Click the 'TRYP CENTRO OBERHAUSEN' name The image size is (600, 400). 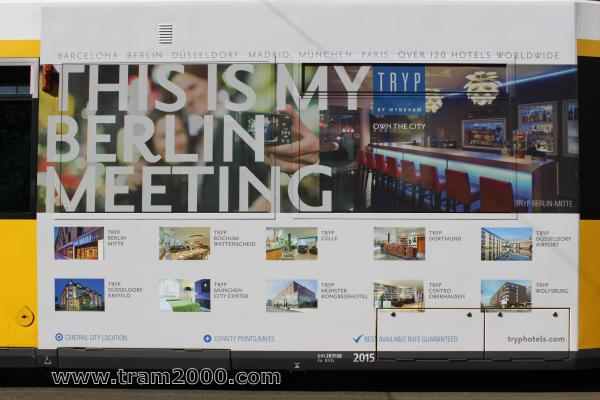pos(447,291)
